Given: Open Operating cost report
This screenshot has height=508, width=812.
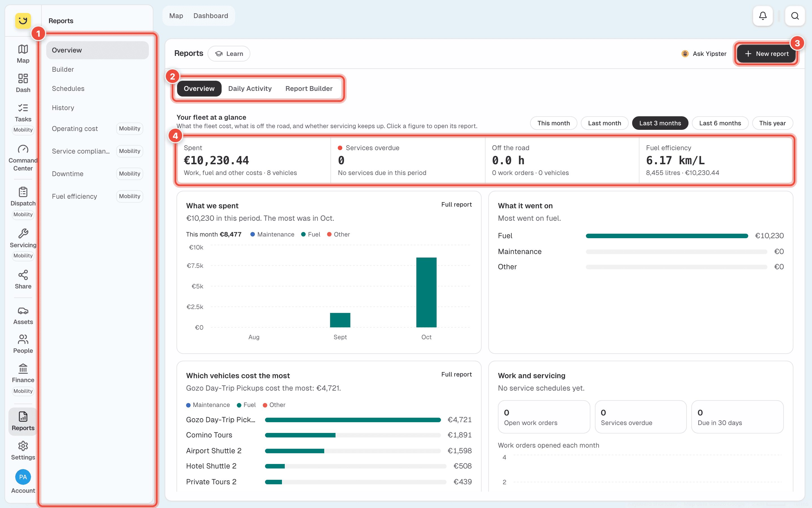Looking at the screenshot, I should click(x=97, y=128).
